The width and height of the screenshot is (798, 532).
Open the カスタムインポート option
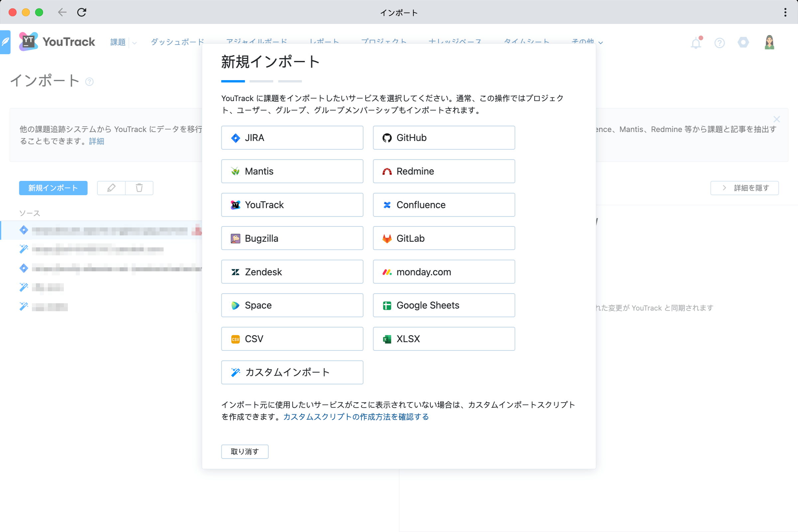292,372
